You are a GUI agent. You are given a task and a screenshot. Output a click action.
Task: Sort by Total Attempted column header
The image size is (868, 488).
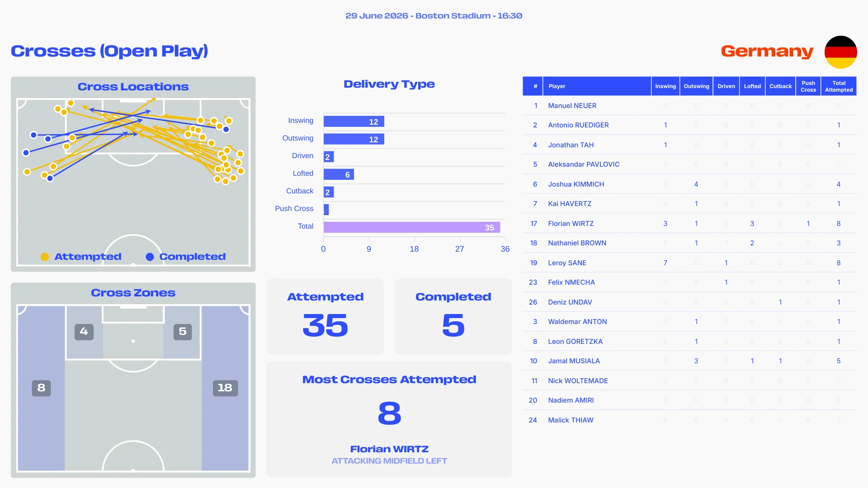pyautogui.click(x=839, y=86)
